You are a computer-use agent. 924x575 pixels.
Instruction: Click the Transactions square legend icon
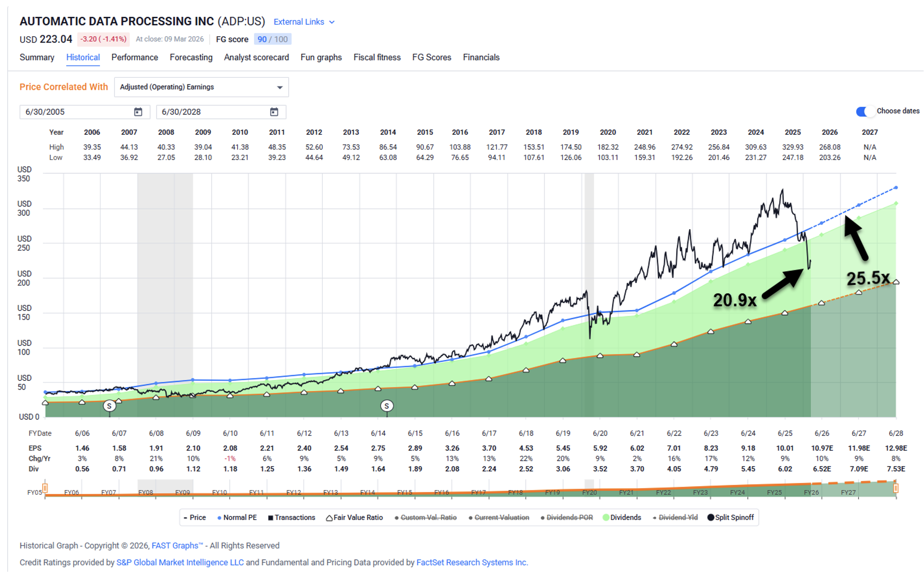point(270,518)
